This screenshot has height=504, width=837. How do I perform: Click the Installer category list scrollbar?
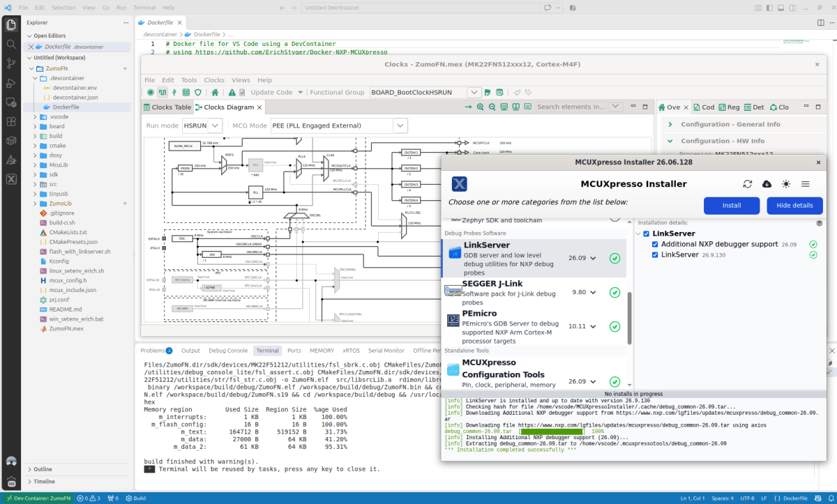point(630,317)
